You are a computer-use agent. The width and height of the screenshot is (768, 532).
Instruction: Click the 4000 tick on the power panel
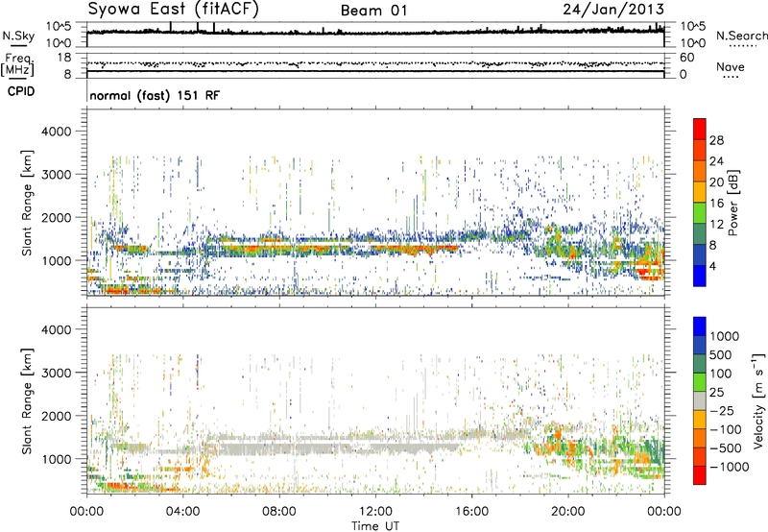click(56, 132)
